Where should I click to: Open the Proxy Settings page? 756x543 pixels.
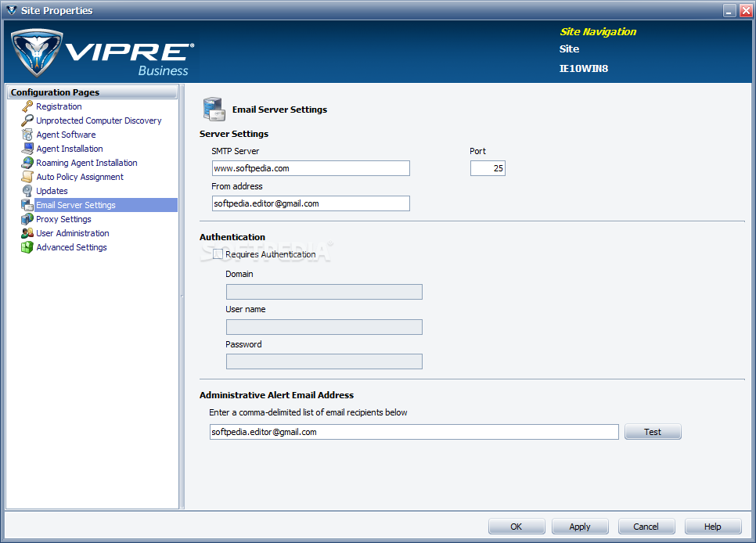(63, 219)
